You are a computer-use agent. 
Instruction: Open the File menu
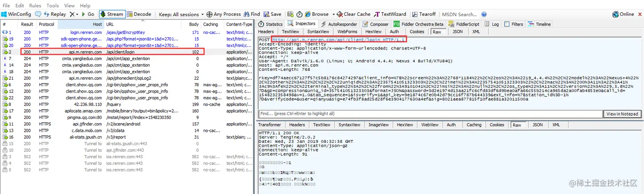[x=7, y=6]
